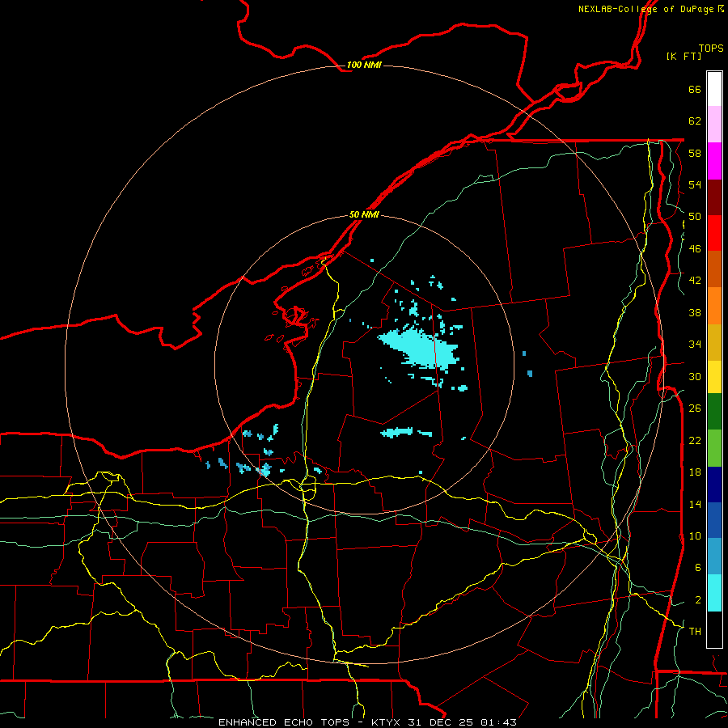The height and width of the screenshot is (728, 728).
Task: Click the "[K FT]" units label
Action: [x=684, y=56]
